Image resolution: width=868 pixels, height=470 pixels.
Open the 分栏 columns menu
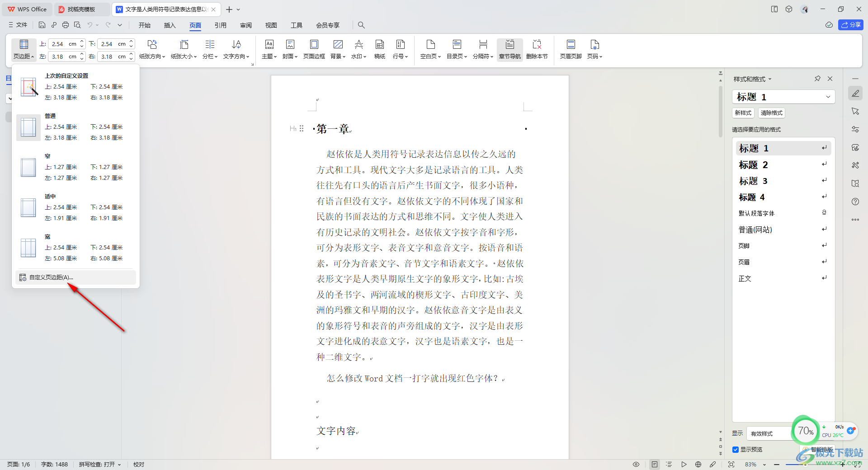click(x=210, y=49)
